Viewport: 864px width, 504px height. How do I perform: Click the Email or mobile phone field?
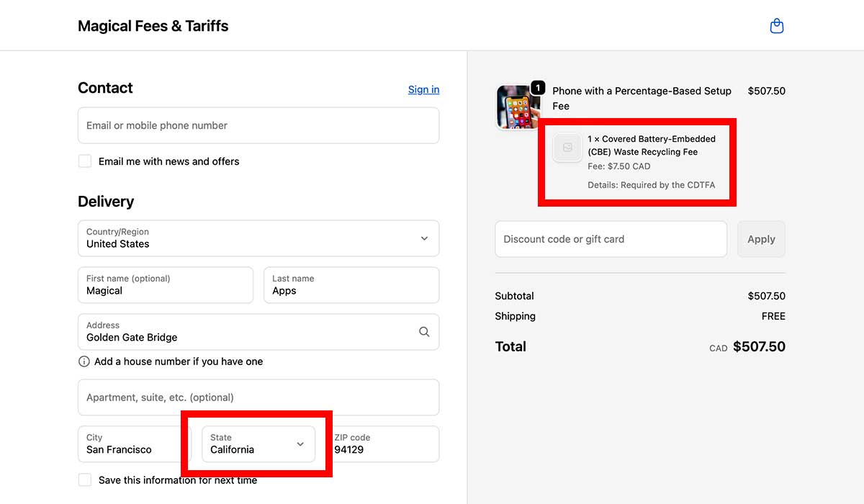(x=258, y=125)
